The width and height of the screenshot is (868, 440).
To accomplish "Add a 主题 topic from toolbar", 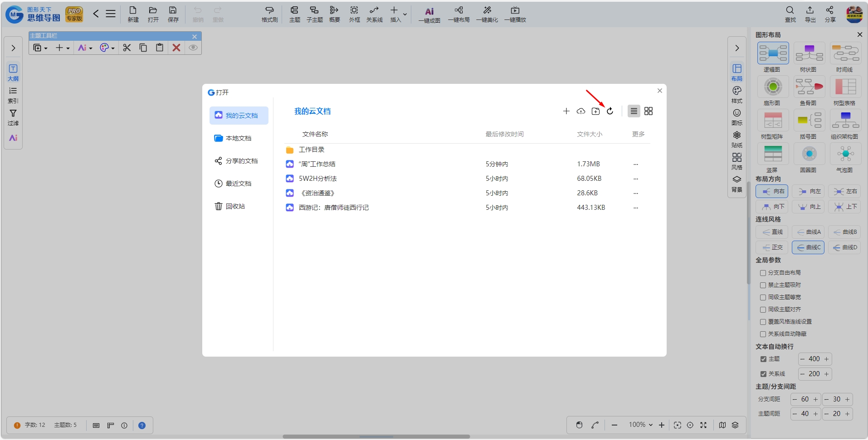I will 294,14.
